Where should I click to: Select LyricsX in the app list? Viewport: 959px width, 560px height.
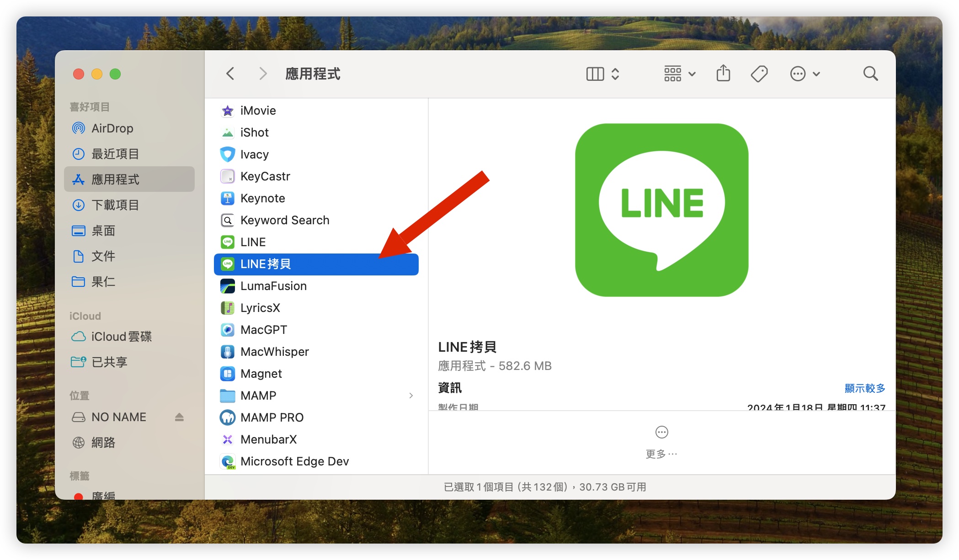click(x=316, y=308)
